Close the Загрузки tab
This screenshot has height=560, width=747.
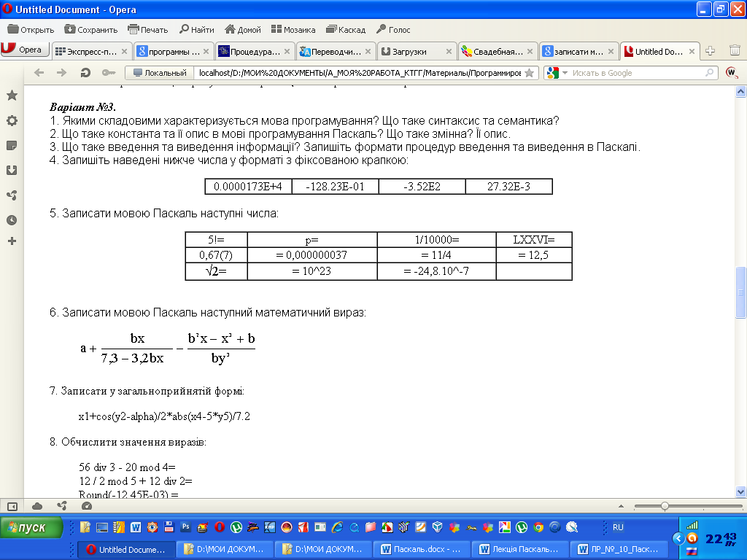pos(449,52)
